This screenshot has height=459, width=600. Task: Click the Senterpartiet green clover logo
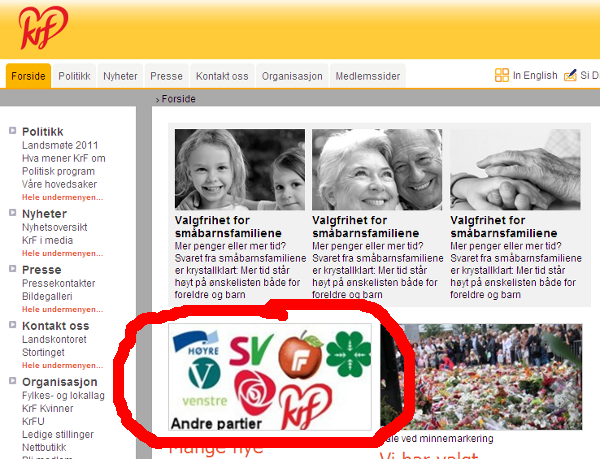[x=349, y=354]
